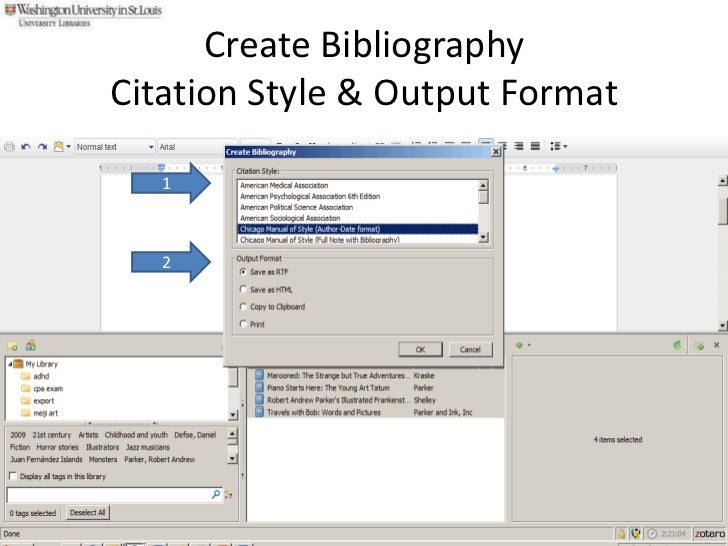This screenshot has width=728, height=546.
Task: Click the colored tag actions icon
Action: [228, 495]
